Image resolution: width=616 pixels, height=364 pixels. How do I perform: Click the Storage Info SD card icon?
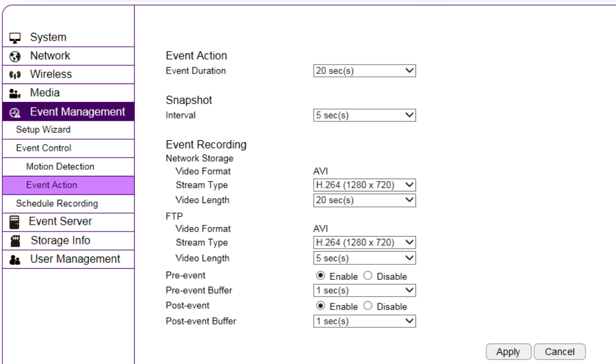point(16,240)
